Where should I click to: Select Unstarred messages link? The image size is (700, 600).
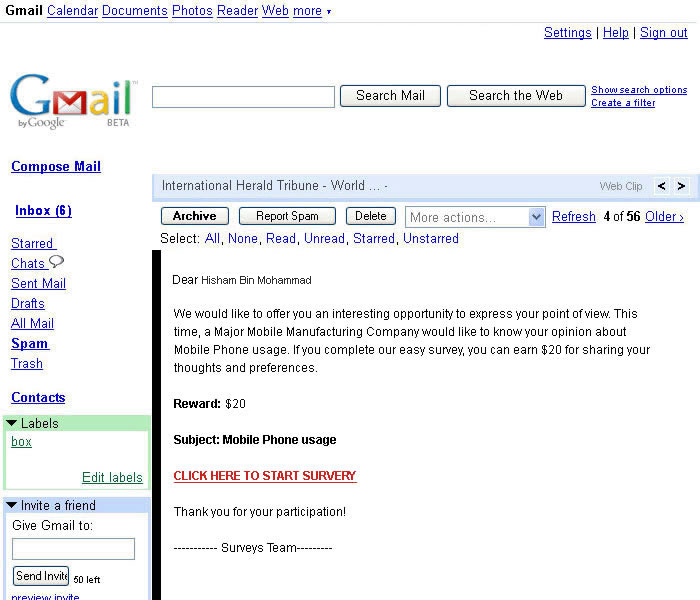431,238
